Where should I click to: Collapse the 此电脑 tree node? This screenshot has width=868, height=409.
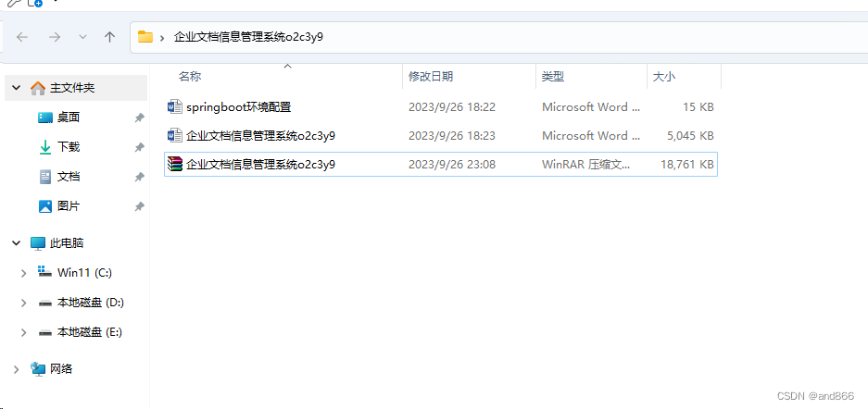16,242
